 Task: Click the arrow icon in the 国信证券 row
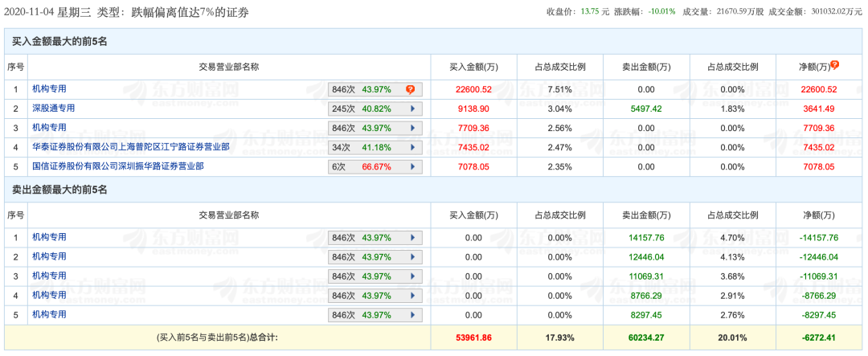[412, 166]
